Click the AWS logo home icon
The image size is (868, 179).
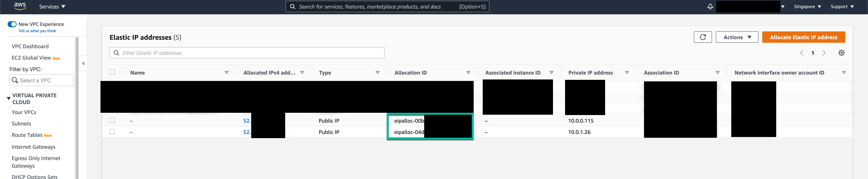[x=20, y=6]
